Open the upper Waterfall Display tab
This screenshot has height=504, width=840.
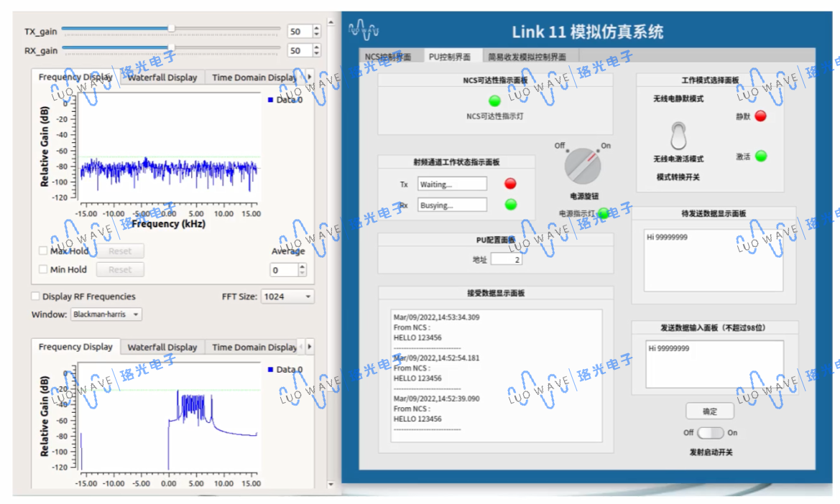coord(162,78)
